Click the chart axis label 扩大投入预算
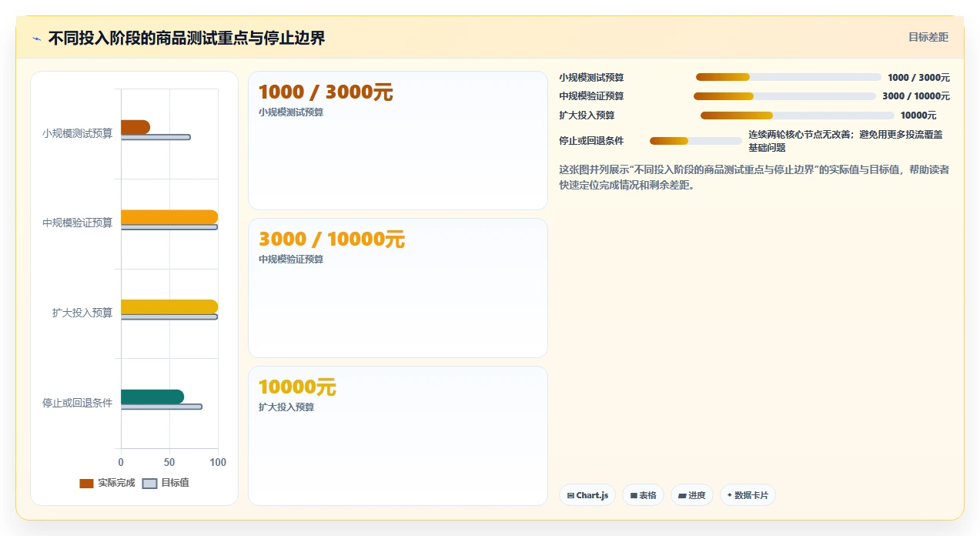980x536 pixels. [x=82, y=313]
